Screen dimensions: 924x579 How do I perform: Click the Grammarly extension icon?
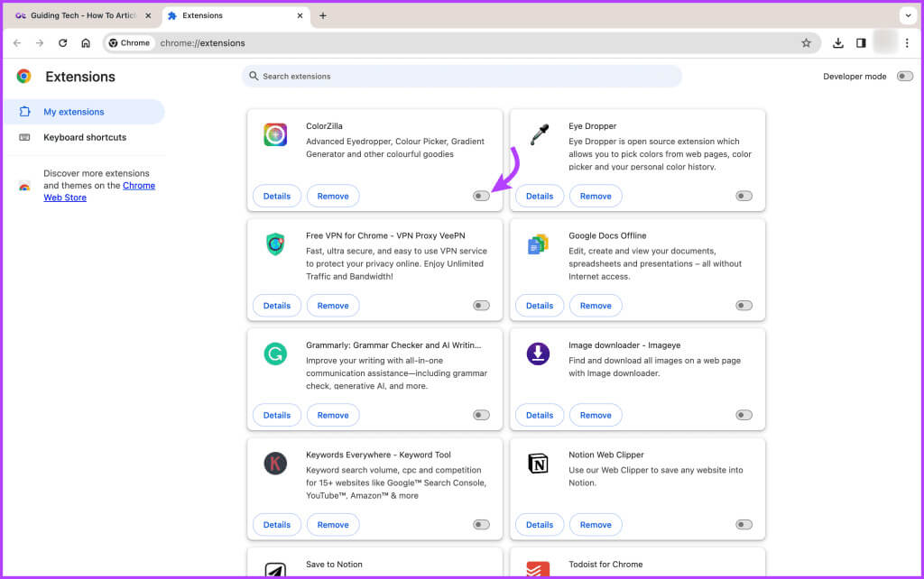click(x=275, y=354)
